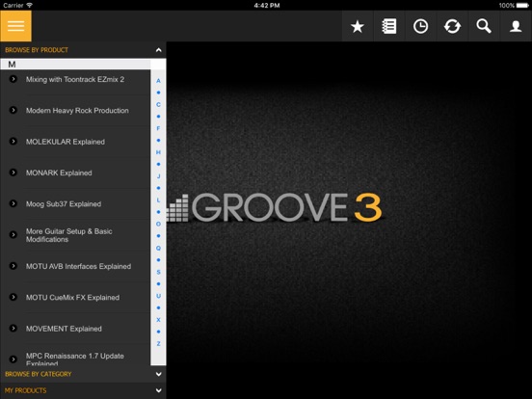Expand the My Products section
The image size is (532, 399).
158,390
